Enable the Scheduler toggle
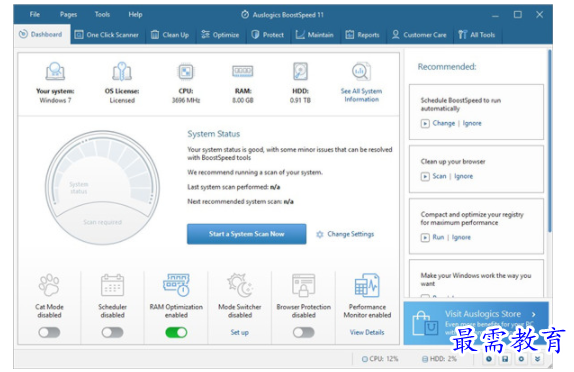The image size is (574, 372). [112, 332]
